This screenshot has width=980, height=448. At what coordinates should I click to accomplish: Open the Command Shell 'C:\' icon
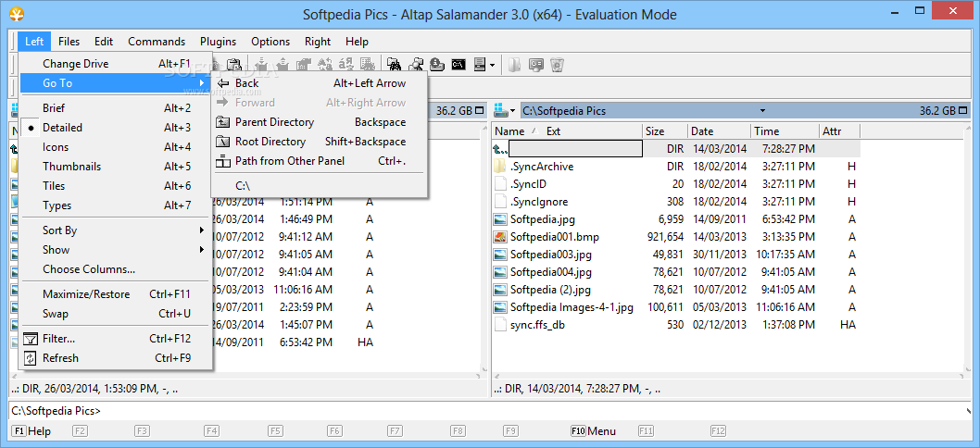pyautogui.click(x=459, y=65)
